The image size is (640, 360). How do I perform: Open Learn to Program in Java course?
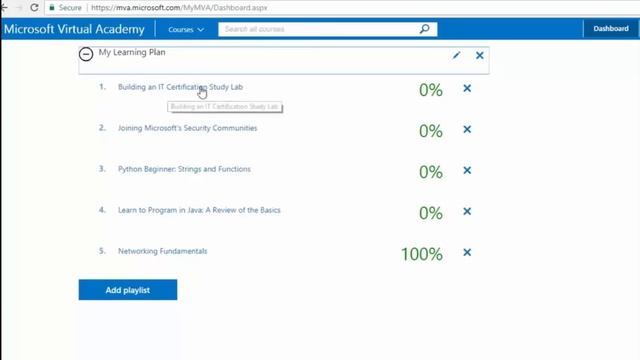click(x=199, y=210)
